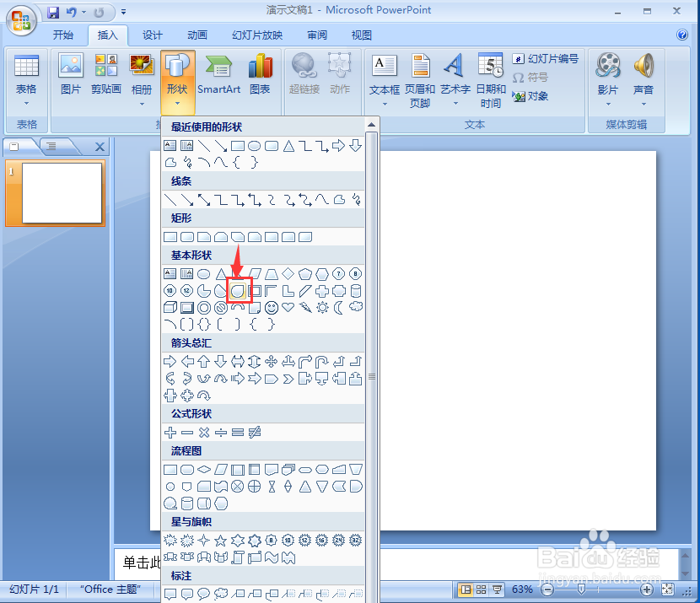
Task: Select the flowchart decision diamond
Action: tap(204, 469)
